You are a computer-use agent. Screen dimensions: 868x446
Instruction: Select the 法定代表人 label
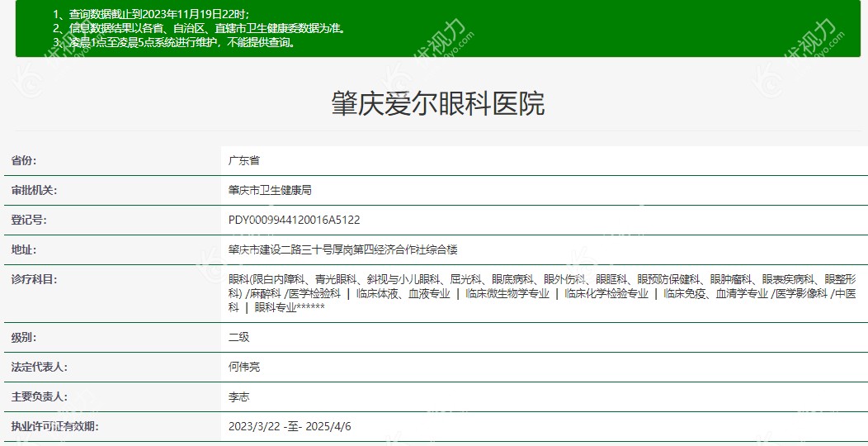[40, 368]
